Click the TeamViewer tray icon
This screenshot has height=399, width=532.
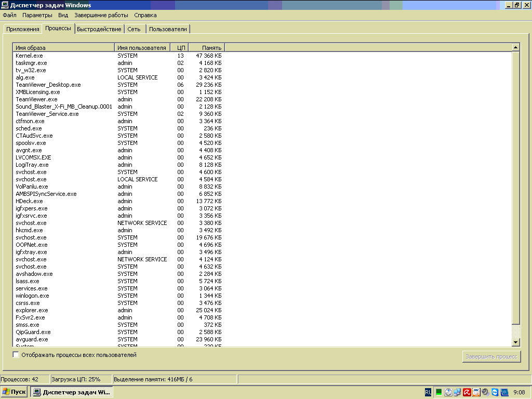pos(495,392)
